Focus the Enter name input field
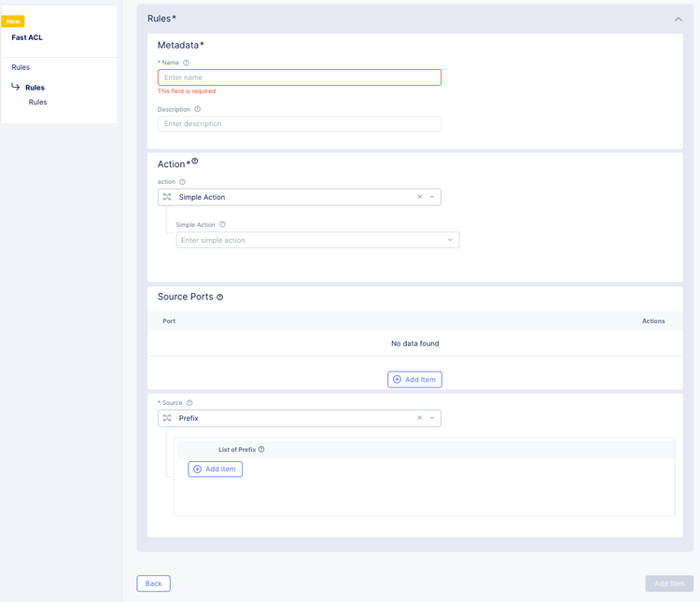Screen dimensions: 700x602 [299, 77]
